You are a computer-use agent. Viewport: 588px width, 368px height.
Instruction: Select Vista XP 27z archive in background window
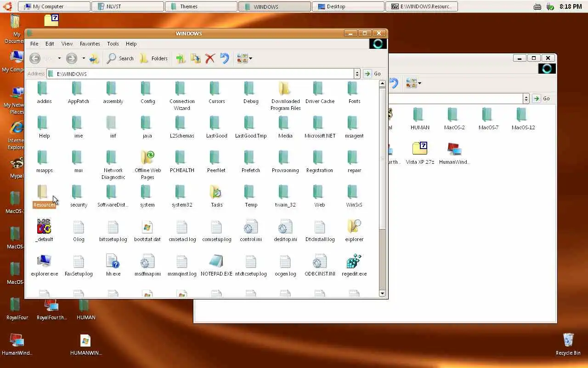coord(420,153)
